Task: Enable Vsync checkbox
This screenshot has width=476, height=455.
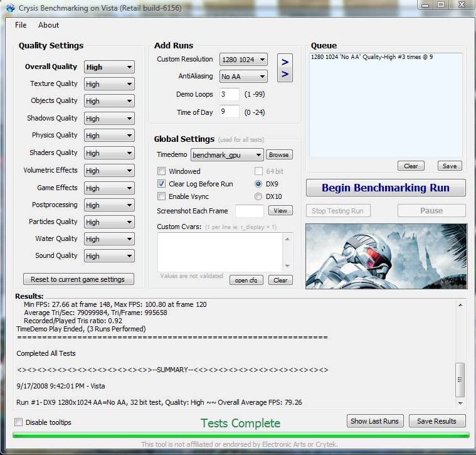Action: [162, 196]
